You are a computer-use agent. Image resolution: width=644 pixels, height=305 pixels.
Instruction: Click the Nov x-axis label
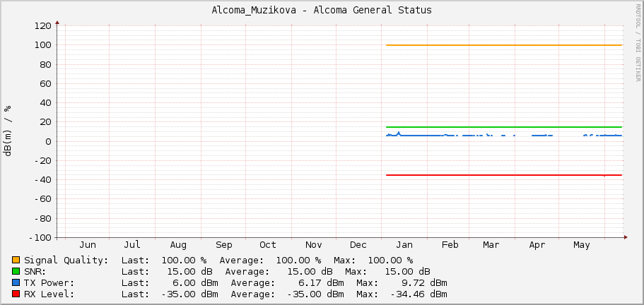click(313, 245)
